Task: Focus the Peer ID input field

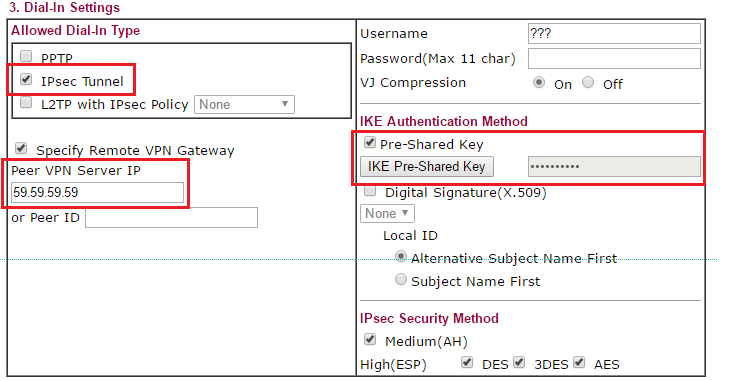Action: [171, 217]
